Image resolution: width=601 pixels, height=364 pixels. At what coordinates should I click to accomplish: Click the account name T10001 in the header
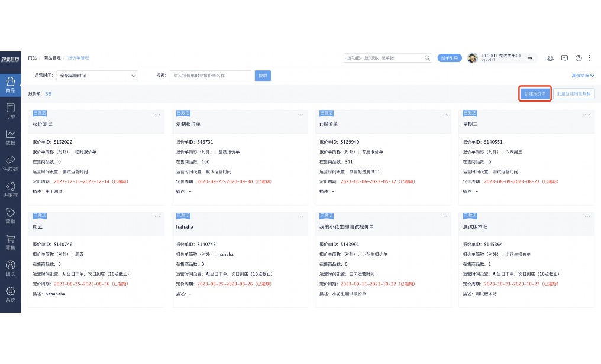(500, 56)
